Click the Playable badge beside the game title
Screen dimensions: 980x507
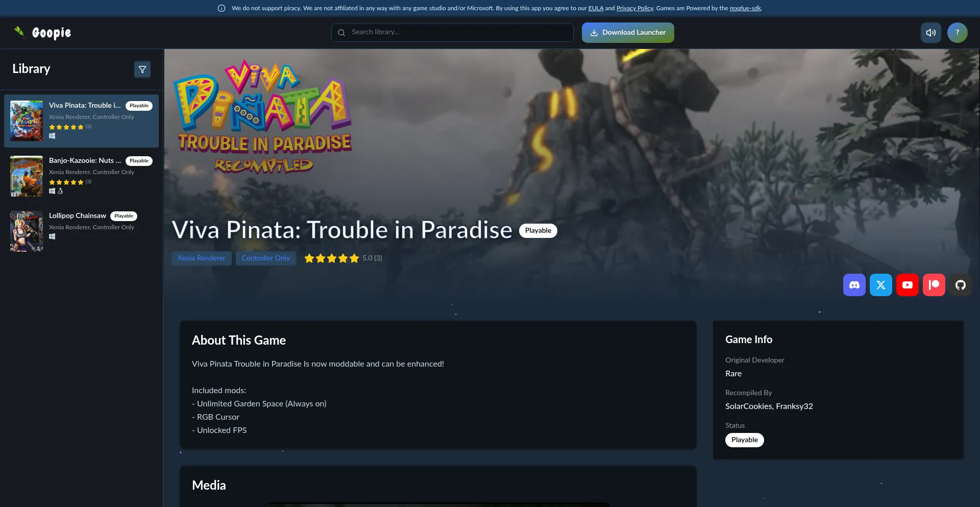(538, 231)
